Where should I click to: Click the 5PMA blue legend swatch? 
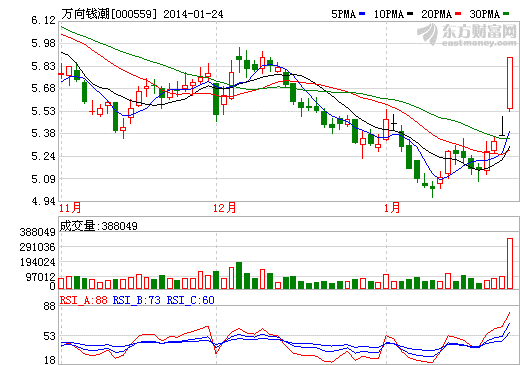coord(362,14)
